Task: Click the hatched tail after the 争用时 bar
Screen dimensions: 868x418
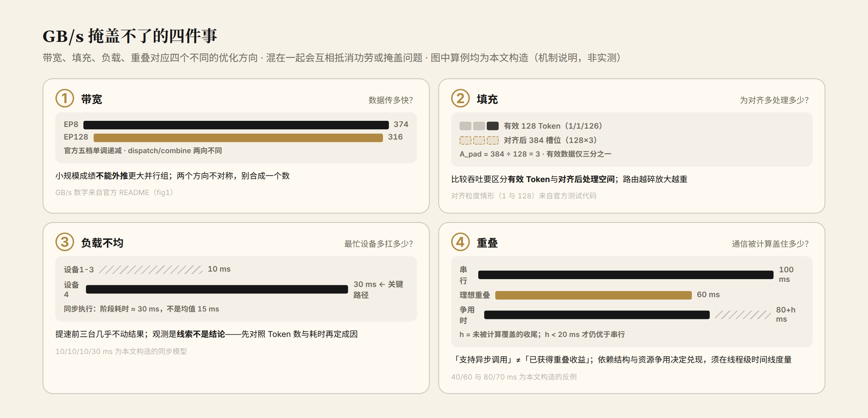Action: pos(743,315)
